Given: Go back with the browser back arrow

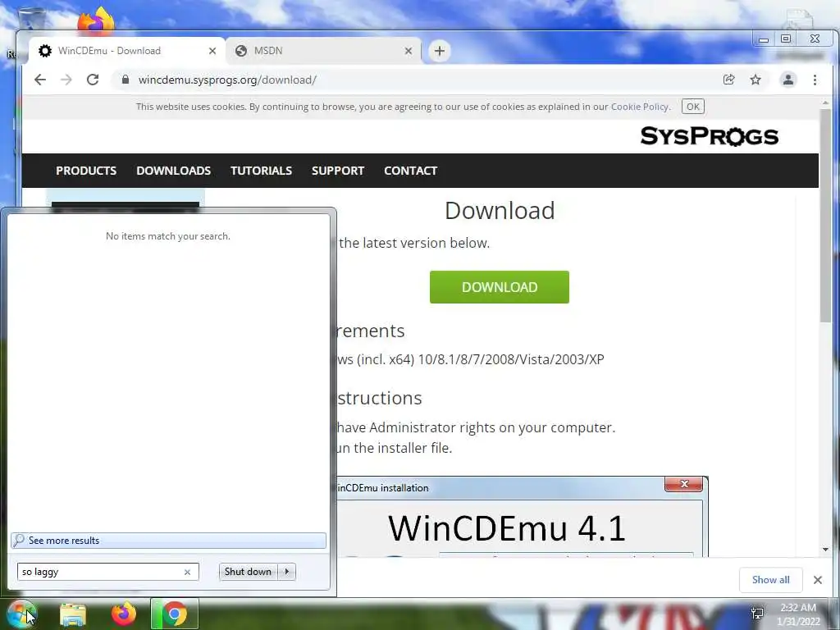Looking at the screenshot, I should pos(40,80).
